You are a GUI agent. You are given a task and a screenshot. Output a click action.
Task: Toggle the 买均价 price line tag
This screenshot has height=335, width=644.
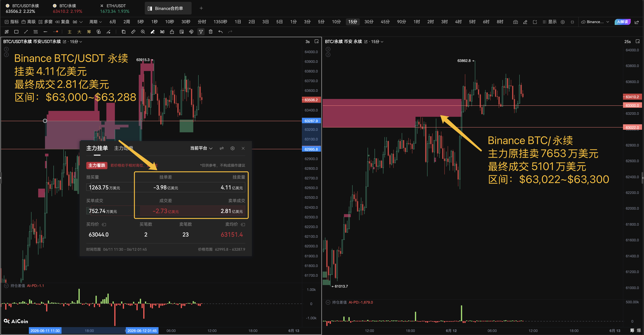click(104, 225)
